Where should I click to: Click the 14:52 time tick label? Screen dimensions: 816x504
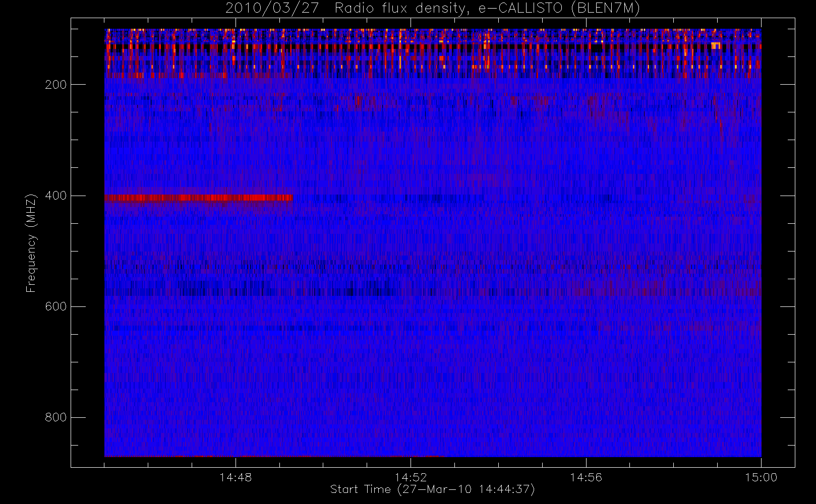(x=411, y=477)
